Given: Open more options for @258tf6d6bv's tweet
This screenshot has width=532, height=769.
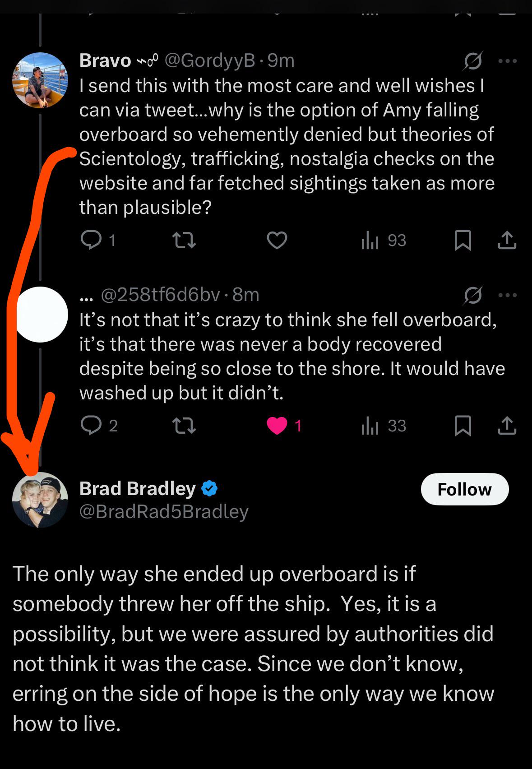Looking at the screenshot, I should [x=507, y=295].
